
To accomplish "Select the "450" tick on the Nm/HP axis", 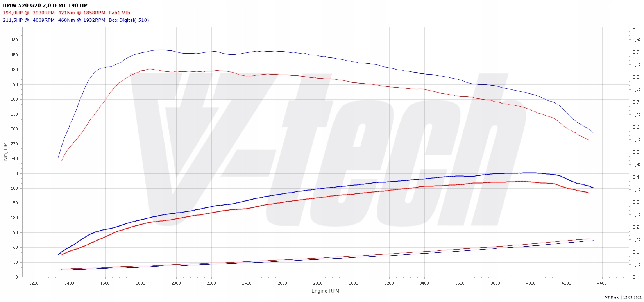I will click(x=14, y=55).
